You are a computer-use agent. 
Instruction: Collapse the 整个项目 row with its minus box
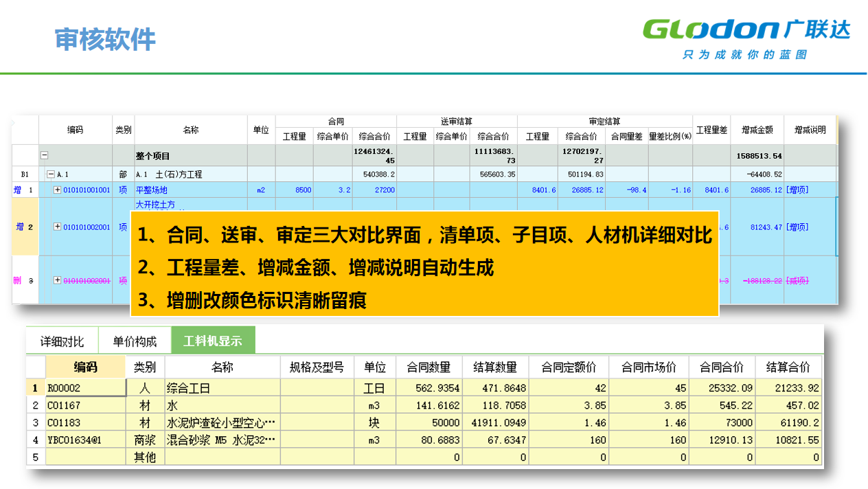click(x=44, y=155)
